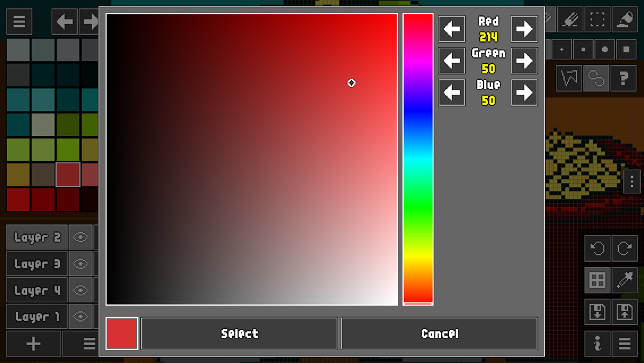Click the circular color marker in the gradient
The height and width of the screenshot is (363, 644).
tap(351, 83)
